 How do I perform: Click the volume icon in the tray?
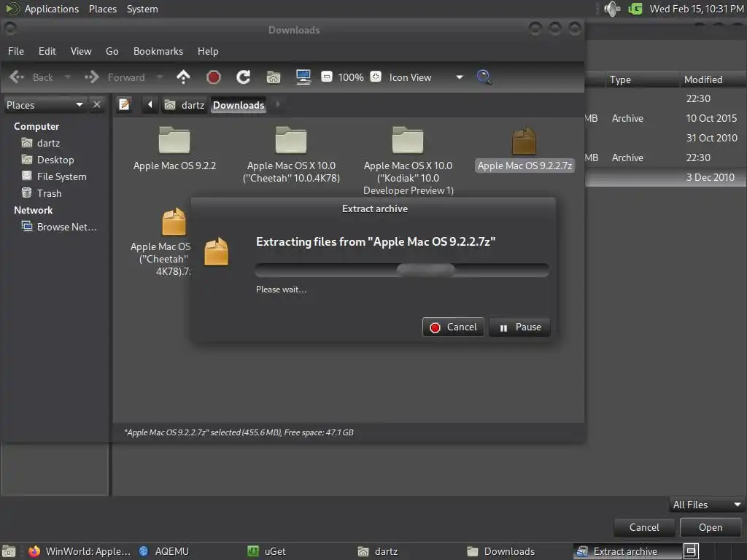(612, 9)
